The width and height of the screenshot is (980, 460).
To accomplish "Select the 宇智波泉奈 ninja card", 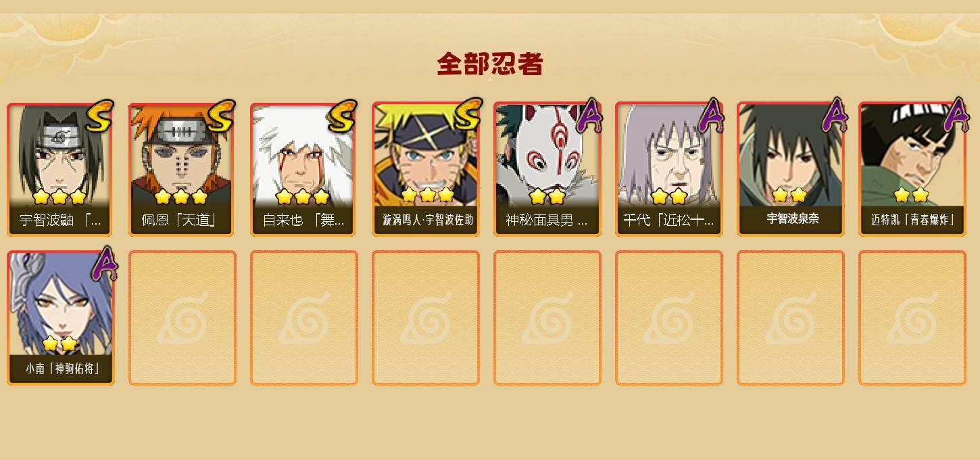I will [x=790, y=169].
